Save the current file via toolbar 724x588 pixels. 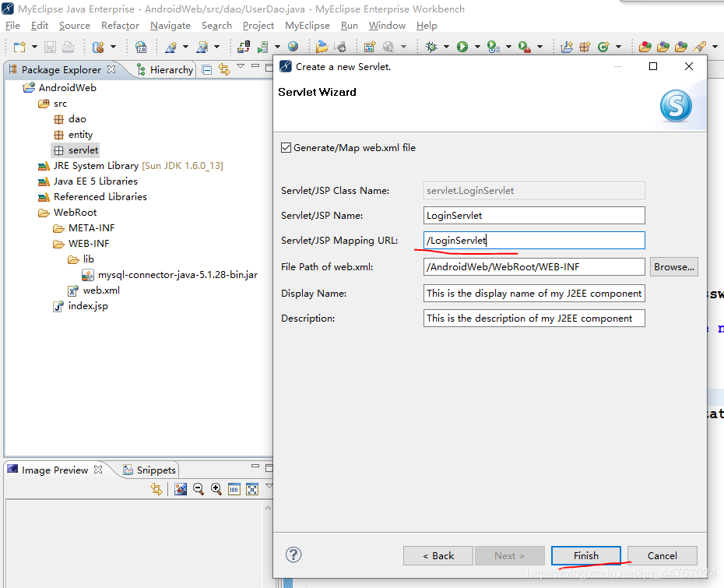[x=49, y=47]
